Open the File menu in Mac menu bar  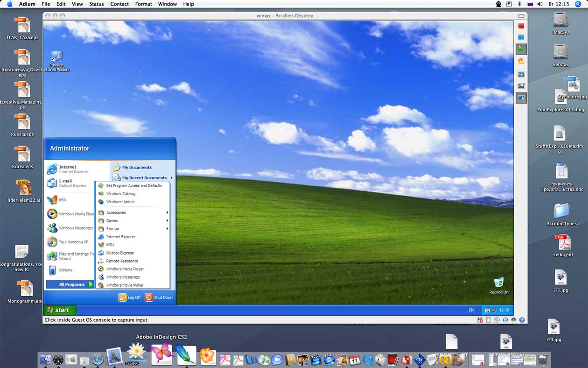[46, 4]
